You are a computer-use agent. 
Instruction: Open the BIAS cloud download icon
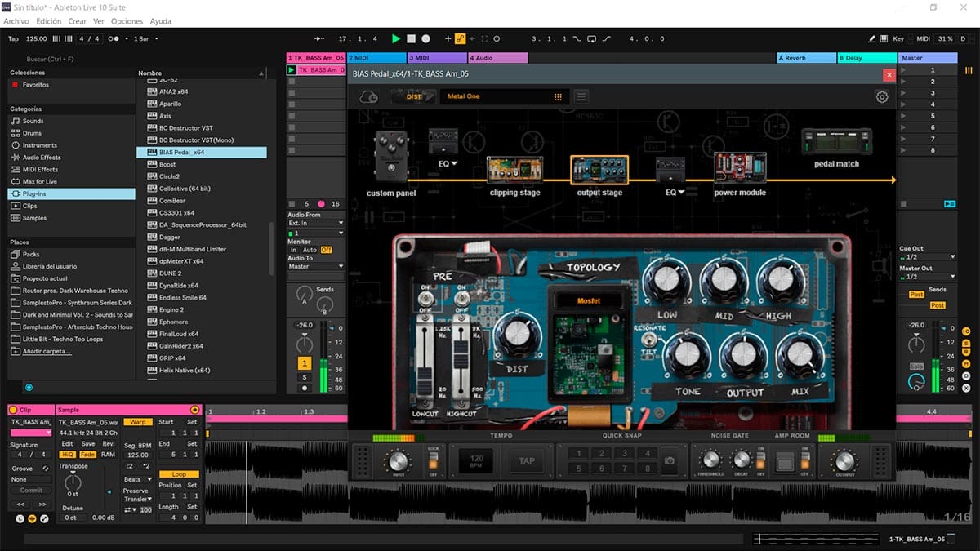click(x=368, y=96)
